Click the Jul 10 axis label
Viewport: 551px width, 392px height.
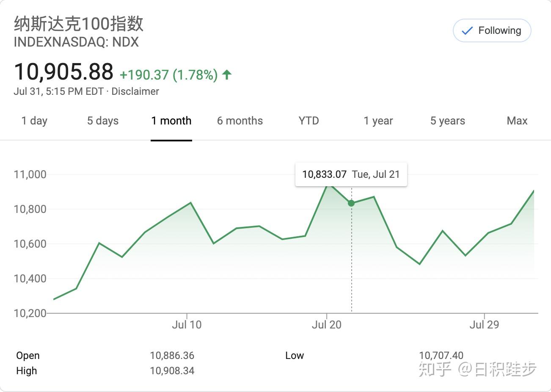click(187, 325)
